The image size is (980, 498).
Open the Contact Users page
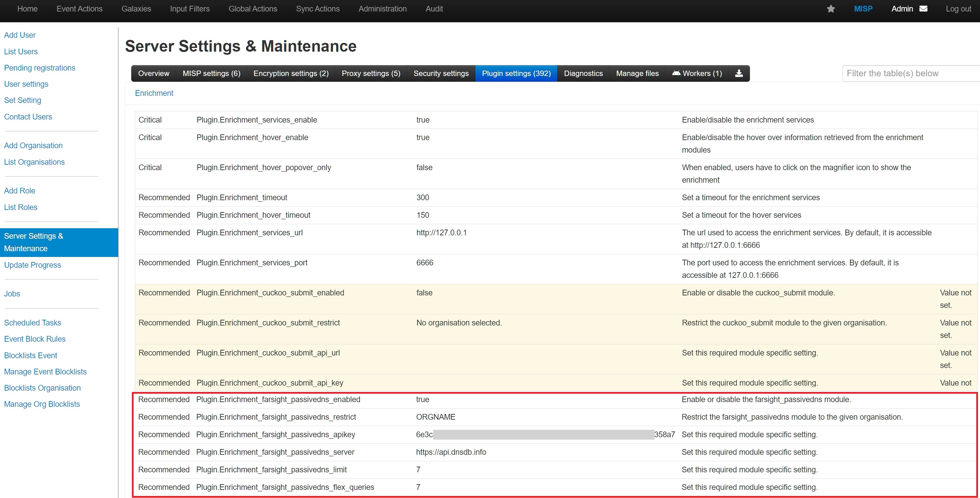[28, 116]
